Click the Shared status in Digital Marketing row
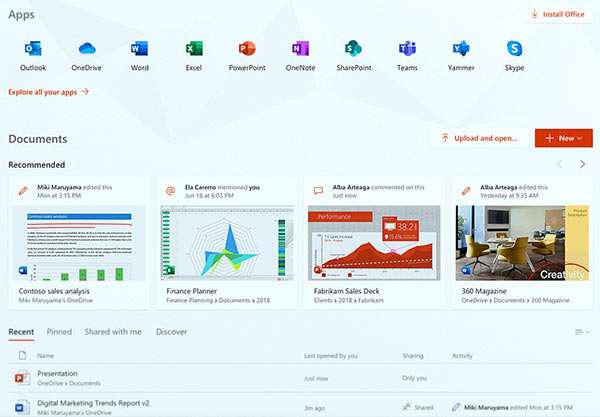 (418, 407)
